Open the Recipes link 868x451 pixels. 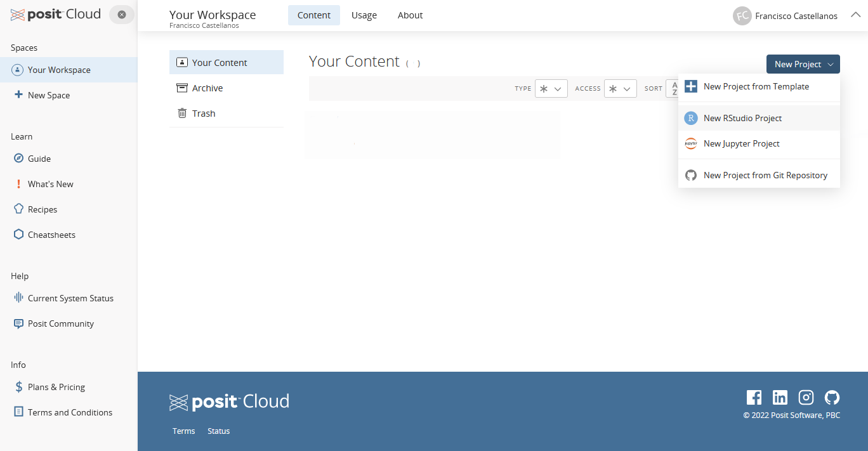(43, 209)
